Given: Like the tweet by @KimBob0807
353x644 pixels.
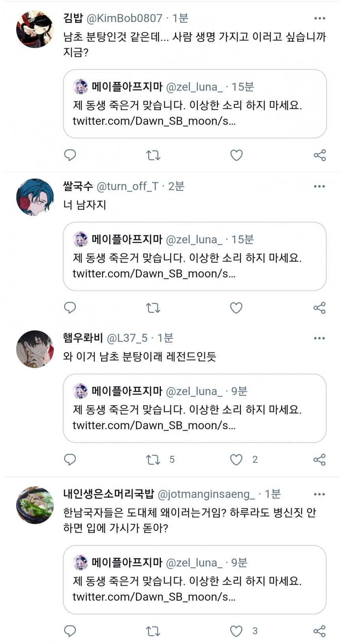Looking at the screenshot, I should tap(236, 155).
